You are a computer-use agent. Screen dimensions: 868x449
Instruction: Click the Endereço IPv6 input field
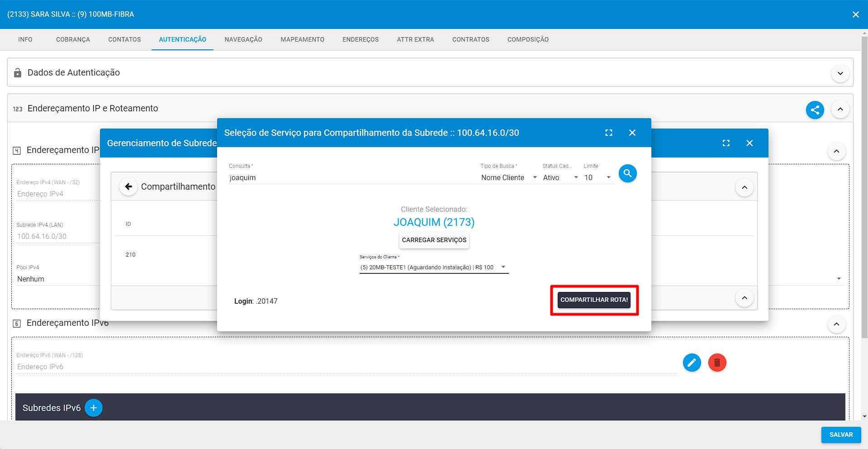pyautogui.click(x=346, y=367)
